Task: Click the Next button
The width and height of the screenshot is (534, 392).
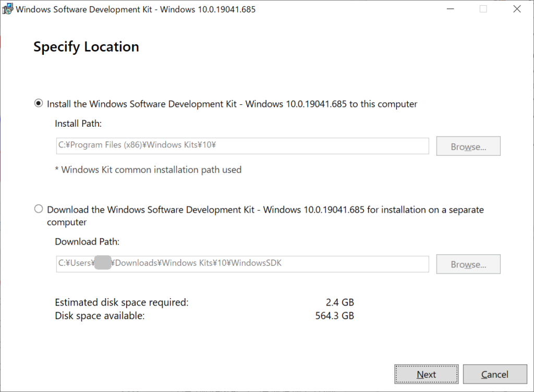Action: click(426, 374)
